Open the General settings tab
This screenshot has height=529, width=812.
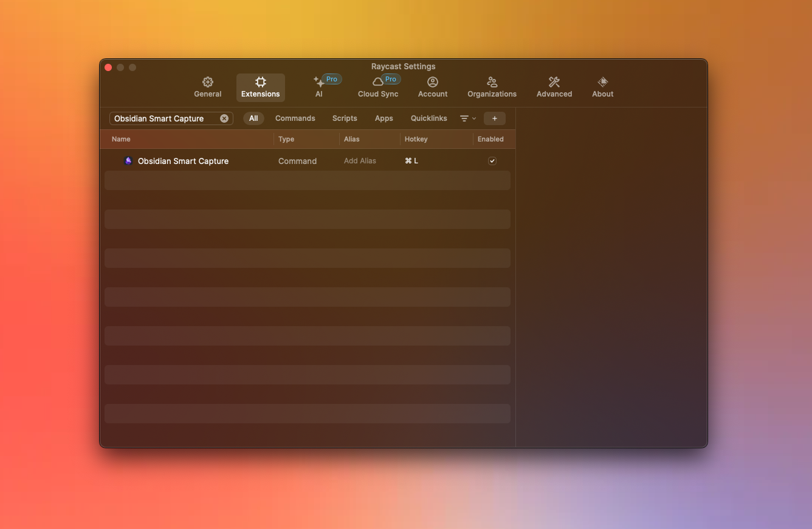pyautogui.click(x=207, y=87)
